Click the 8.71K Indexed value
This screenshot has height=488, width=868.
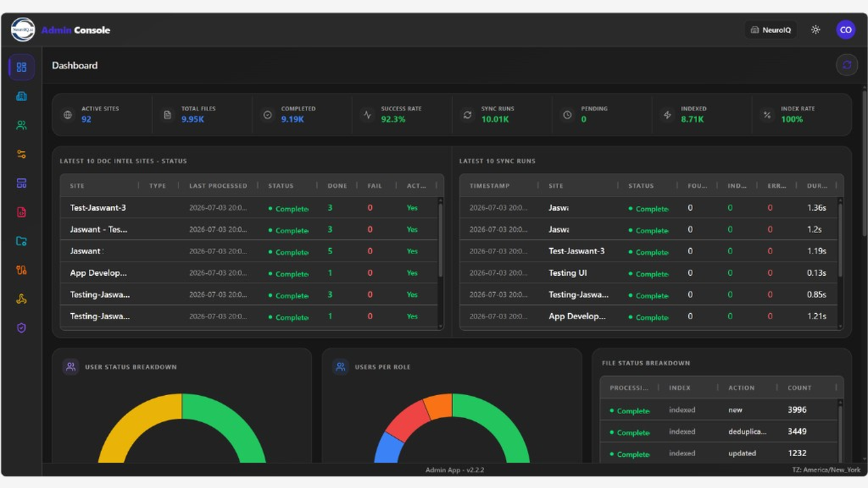(x=692, y=119)
